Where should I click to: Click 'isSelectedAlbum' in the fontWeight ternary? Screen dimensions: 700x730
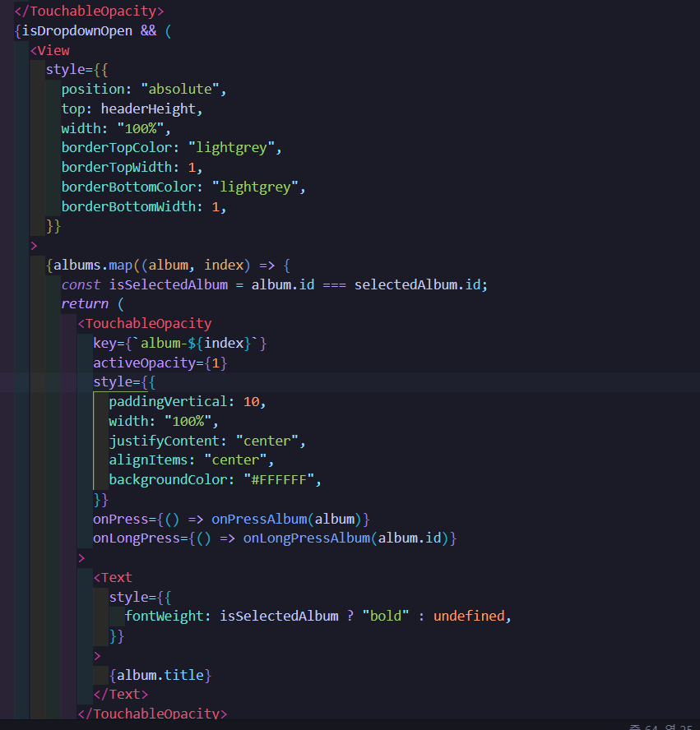click(279, 617)
